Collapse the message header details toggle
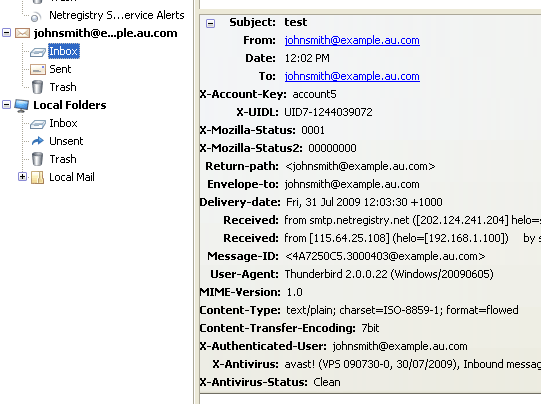This screenshot has width=541, height=404. point(210,23)
